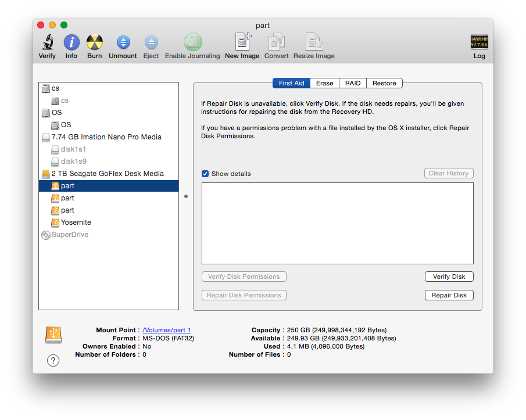Screen dimensions: 526x420
Task: Click the Burn toolbar icon
Action: click(95, 42)
